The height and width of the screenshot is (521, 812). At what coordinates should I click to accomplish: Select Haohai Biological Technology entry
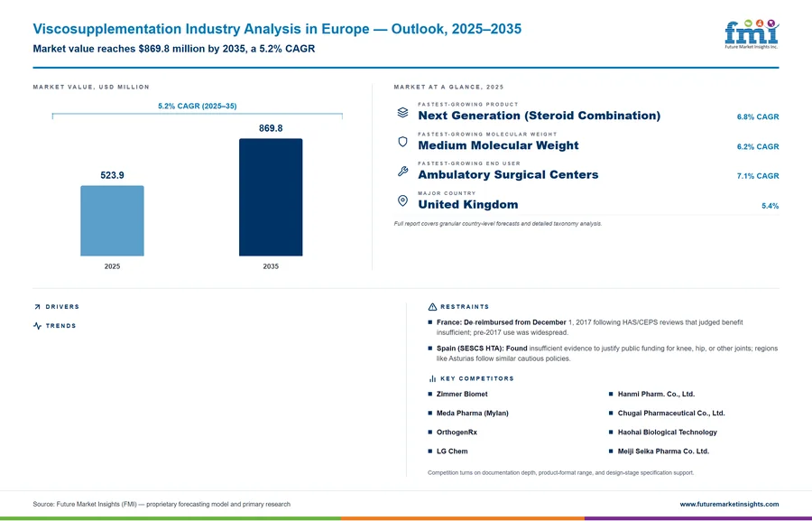667,433
